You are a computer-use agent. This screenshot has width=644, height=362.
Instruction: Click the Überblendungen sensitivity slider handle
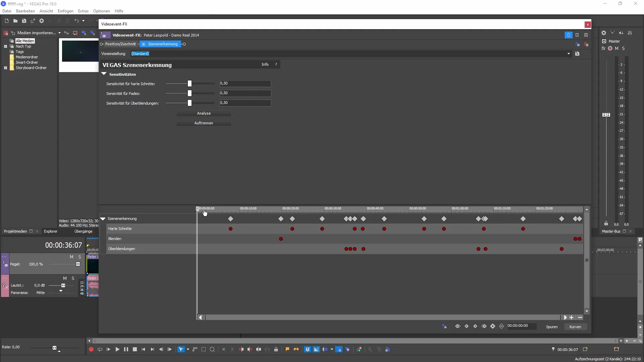tap(190, 103)
